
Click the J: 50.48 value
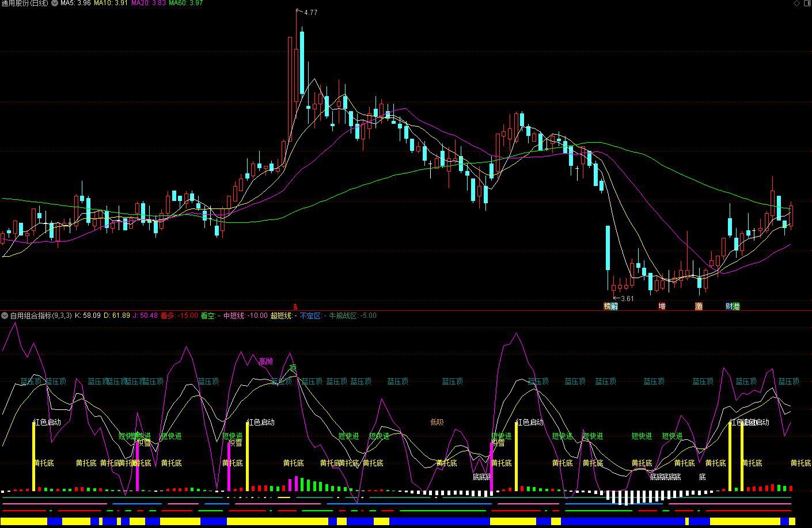tap(145, 316)
